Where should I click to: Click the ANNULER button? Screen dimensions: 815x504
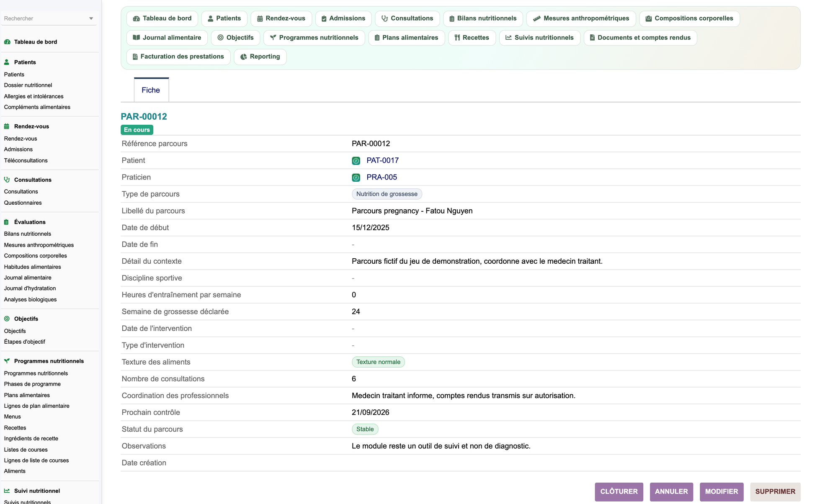(671, 492)
